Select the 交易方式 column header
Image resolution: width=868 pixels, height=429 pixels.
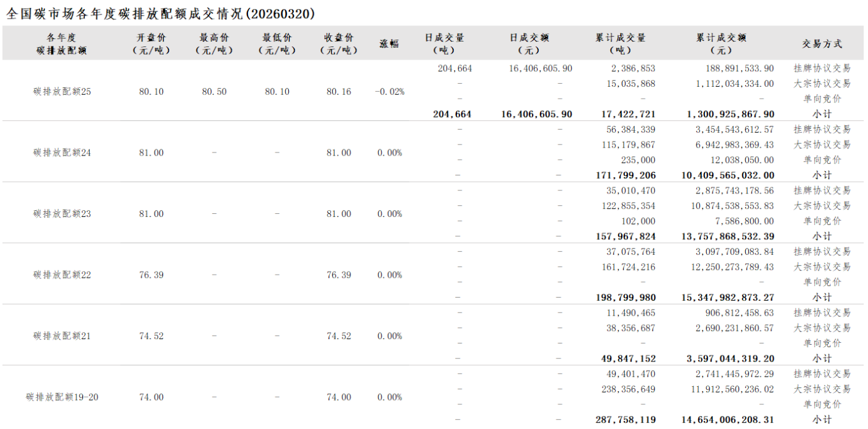(822, 44)
